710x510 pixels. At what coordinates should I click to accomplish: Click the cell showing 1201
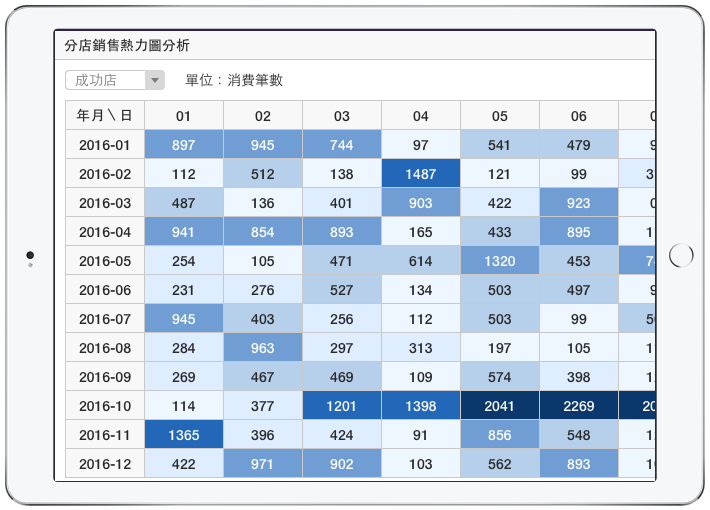coord(341,406)
